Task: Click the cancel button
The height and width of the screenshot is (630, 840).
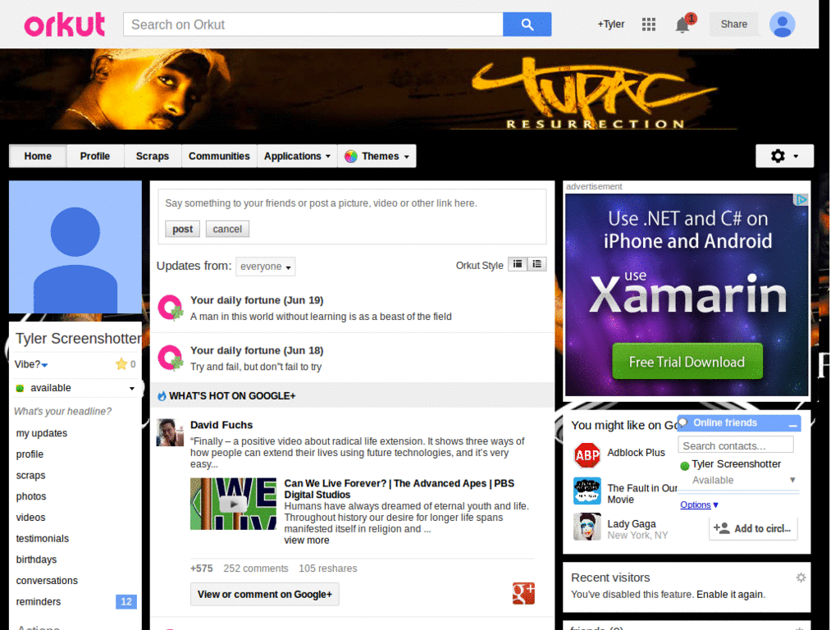Action: 227,229
